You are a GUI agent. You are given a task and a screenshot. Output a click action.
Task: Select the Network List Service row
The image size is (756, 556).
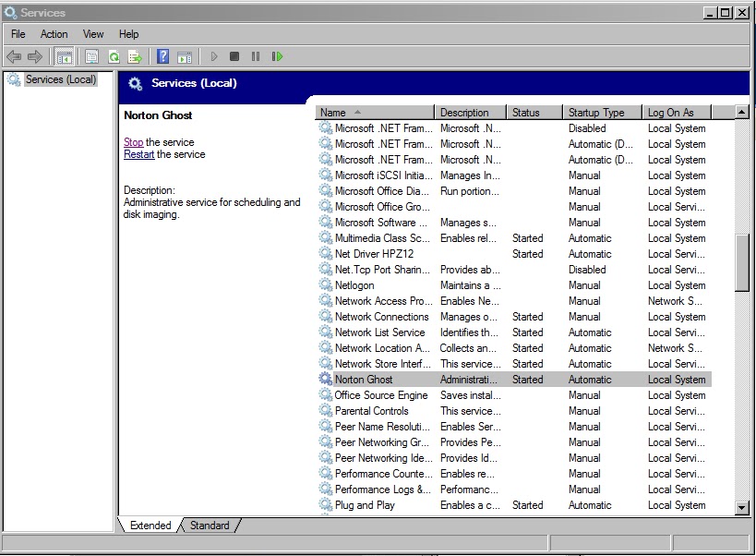(x=514, y=332)
